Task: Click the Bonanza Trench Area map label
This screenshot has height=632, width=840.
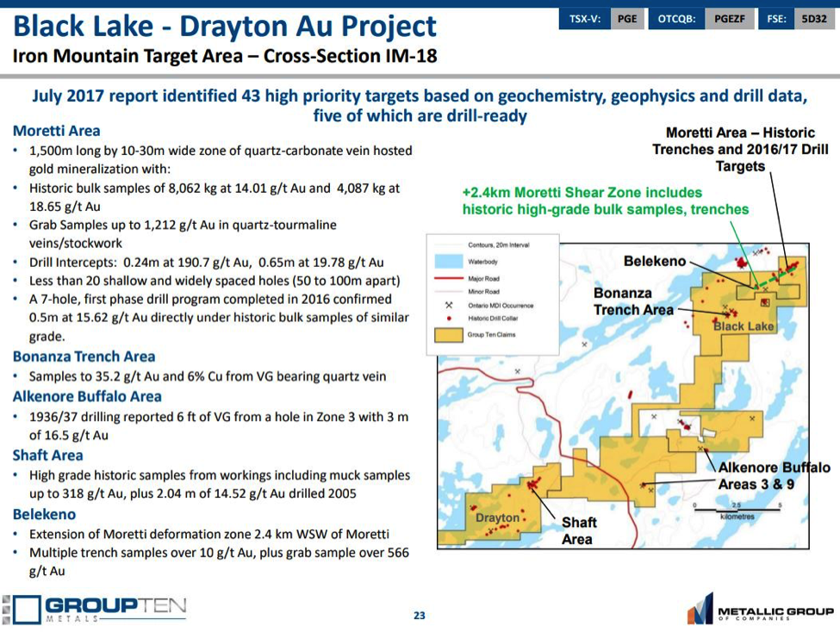Action: point(633,301)
